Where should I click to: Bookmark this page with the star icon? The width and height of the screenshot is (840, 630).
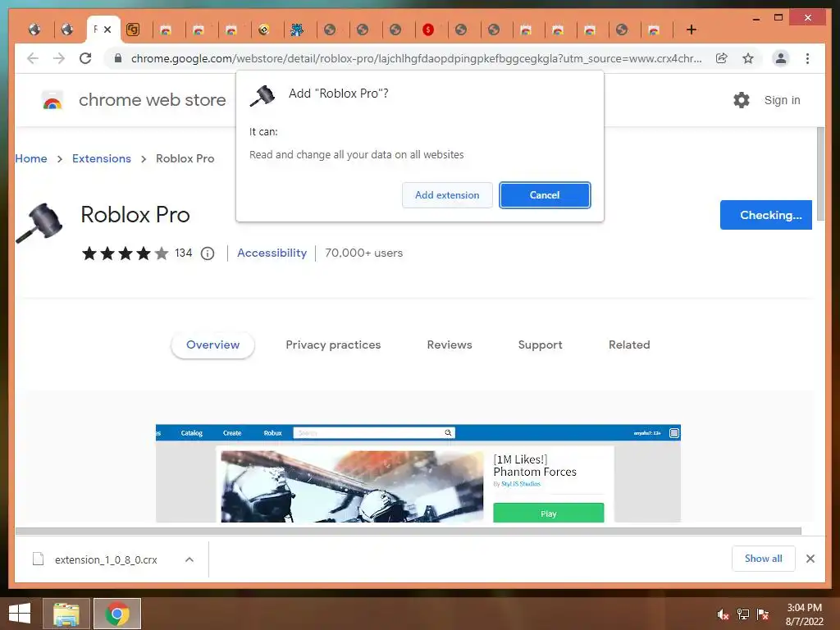tap(748, 58)
